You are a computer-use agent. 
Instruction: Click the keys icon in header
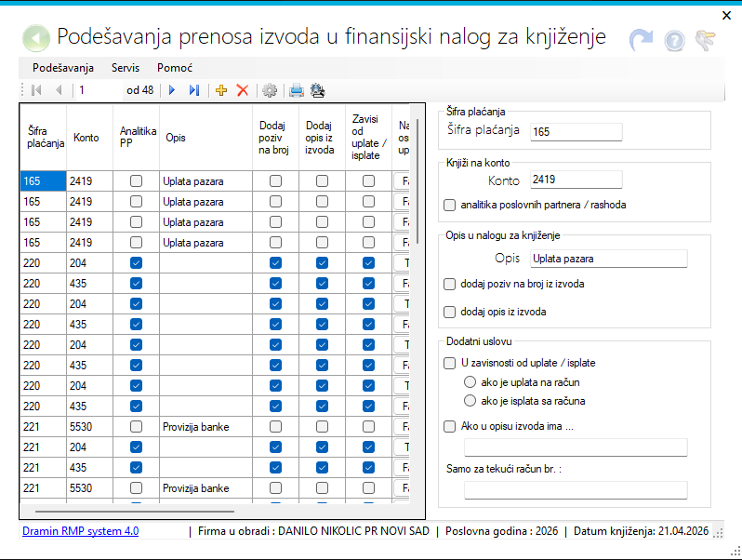706,40
